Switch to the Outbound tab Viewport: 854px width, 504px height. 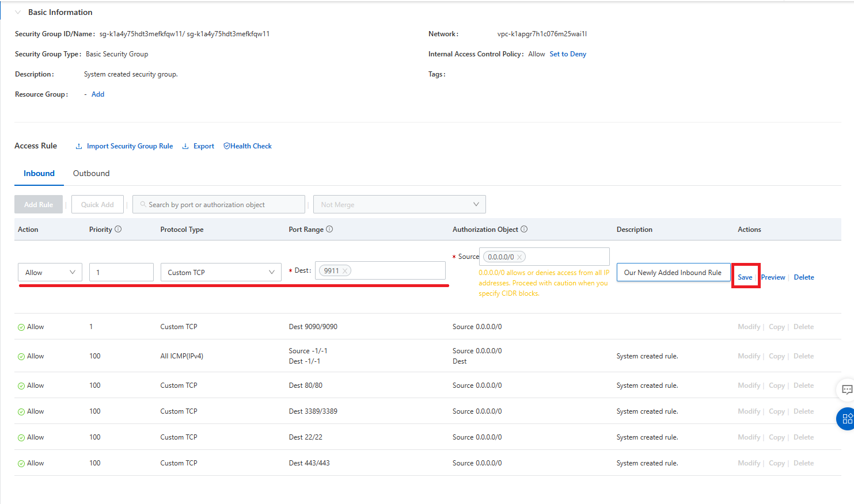click(x=91, y=173)
